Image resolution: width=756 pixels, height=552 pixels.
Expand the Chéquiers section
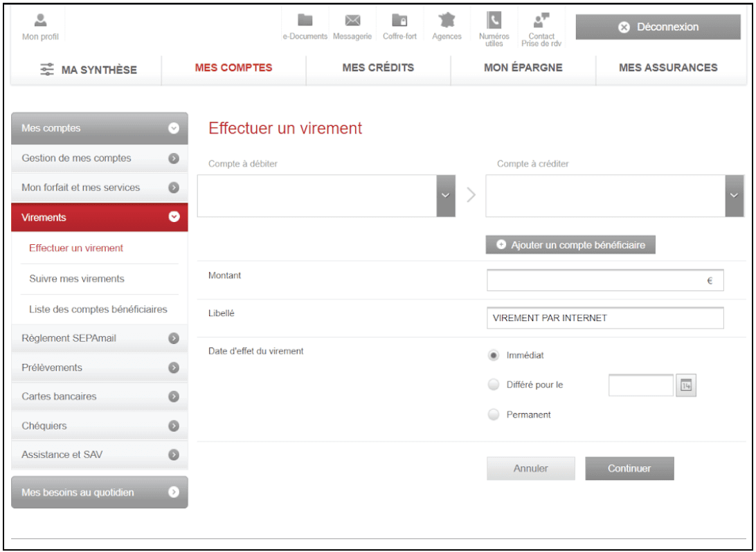(99, 426)
